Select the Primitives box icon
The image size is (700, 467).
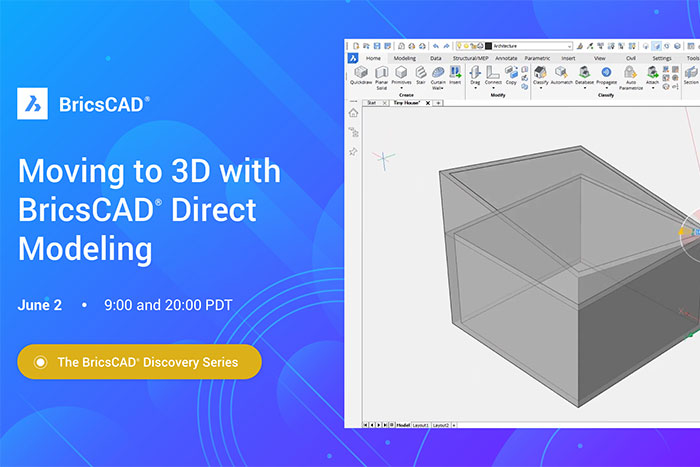tap(401, 72)
